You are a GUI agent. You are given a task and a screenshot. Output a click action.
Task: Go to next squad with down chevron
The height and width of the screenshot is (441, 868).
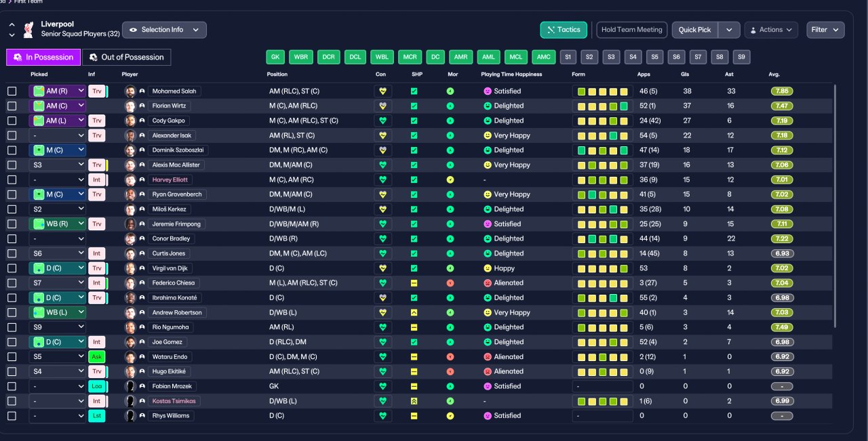(12, 35)
